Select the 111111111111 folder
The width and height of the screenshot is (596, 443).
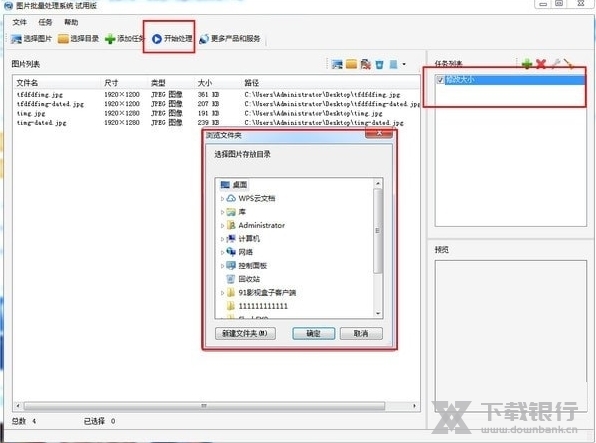(x=263, y=306)
